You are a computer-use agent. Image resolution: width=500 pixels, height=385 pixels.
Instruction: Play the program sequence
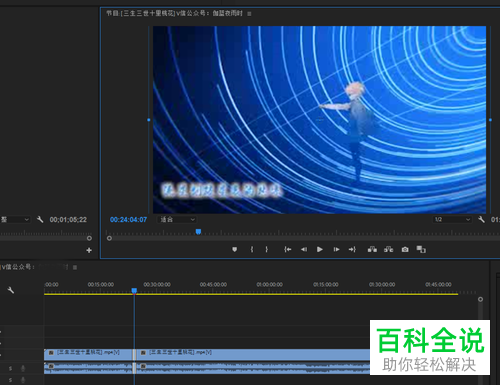tap(320, 249)
